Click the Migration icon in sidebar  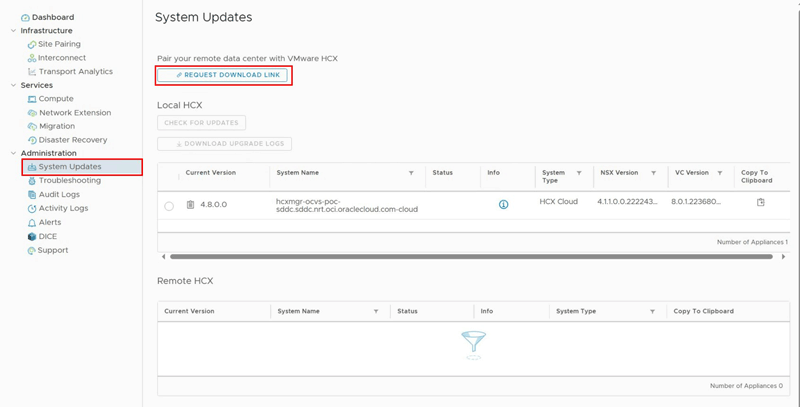(32, 126)
